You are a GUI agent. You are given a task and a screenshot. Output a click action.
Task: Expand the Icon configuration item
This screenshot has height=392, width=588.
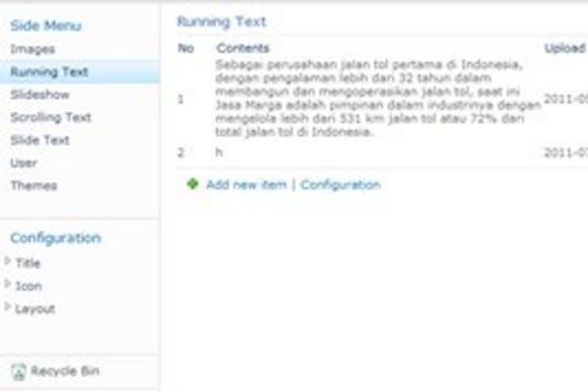(8, 286)
